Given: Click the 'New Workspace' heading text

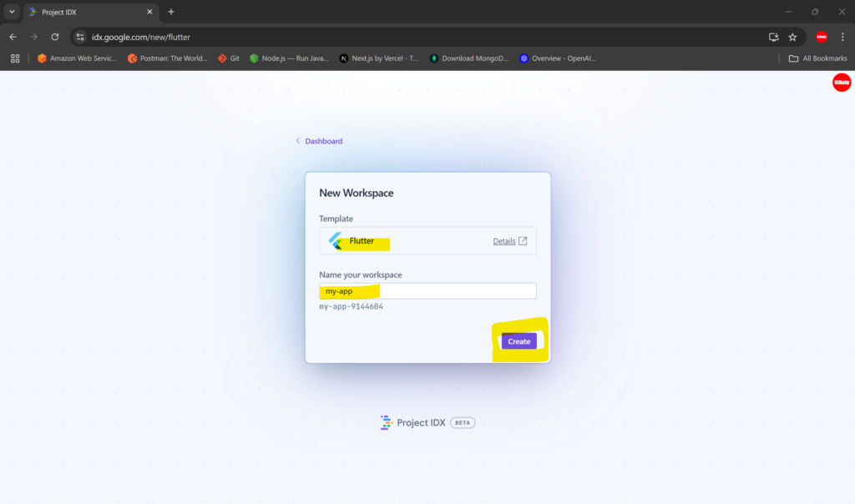Looking at the screenshot, I should (356, 193).
